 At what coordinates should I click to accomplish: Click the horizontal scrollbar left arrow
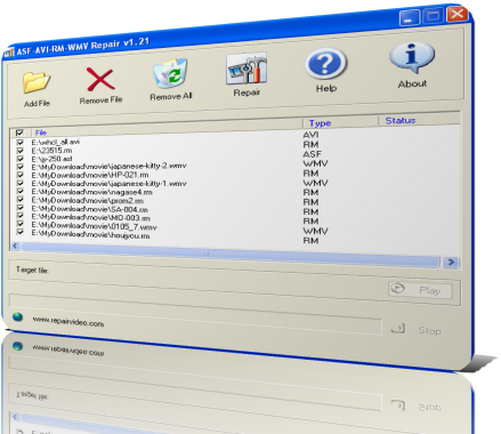click(x=15, y=246)
